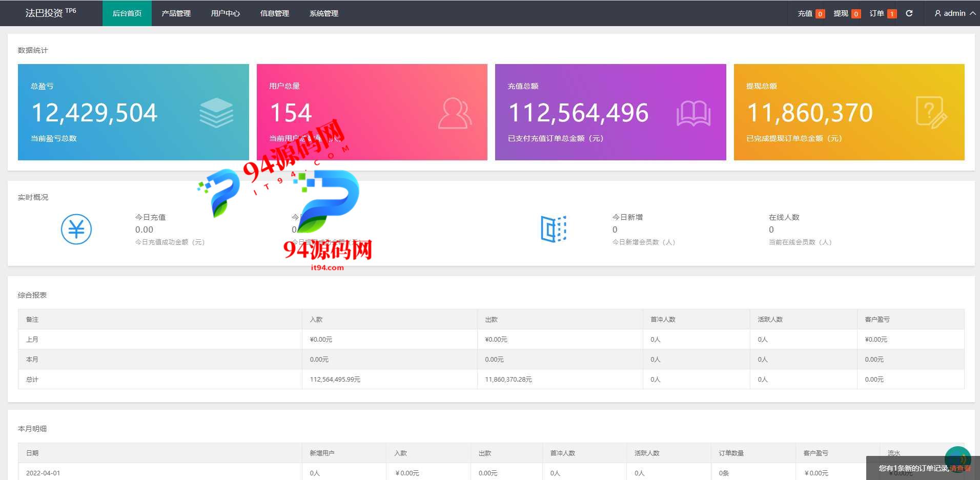980x480 pixels.
Task: Open the 充值 notification badge
Action: point(820,14)
